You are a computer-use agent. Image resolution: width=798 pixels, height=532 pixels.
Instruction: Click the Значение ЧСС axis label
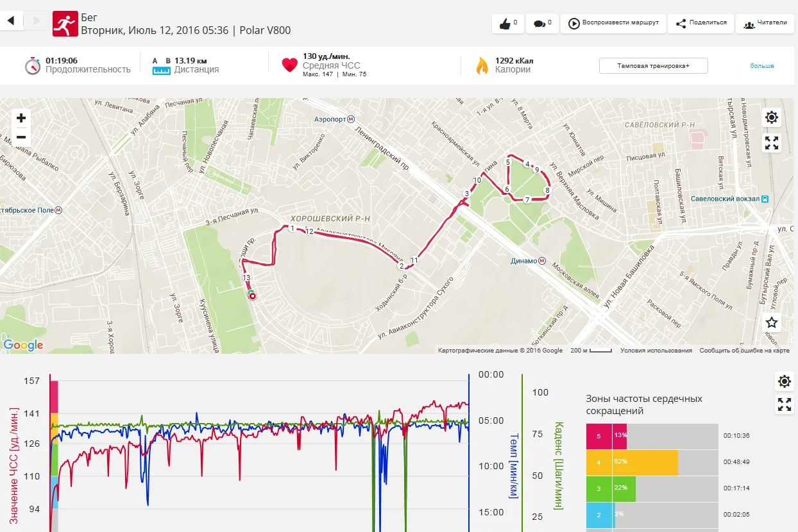pos(14,465)
